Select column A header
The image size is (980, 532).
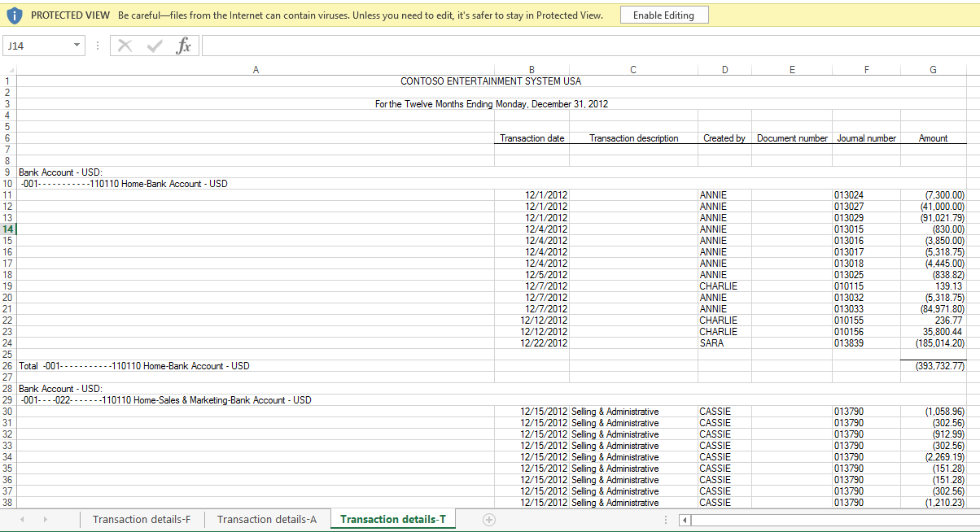[x=256, y=70]
